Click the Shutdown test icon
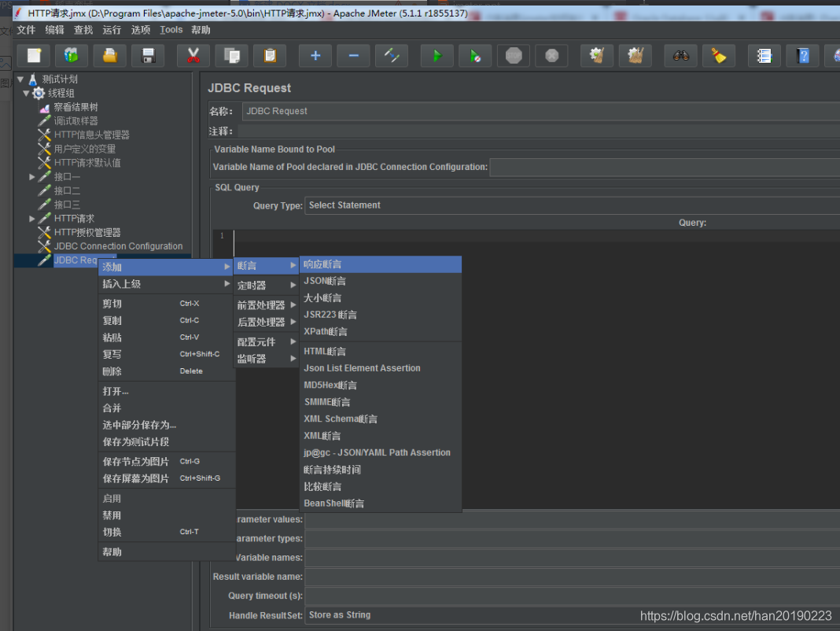The image size is (840, 631). 552,56
